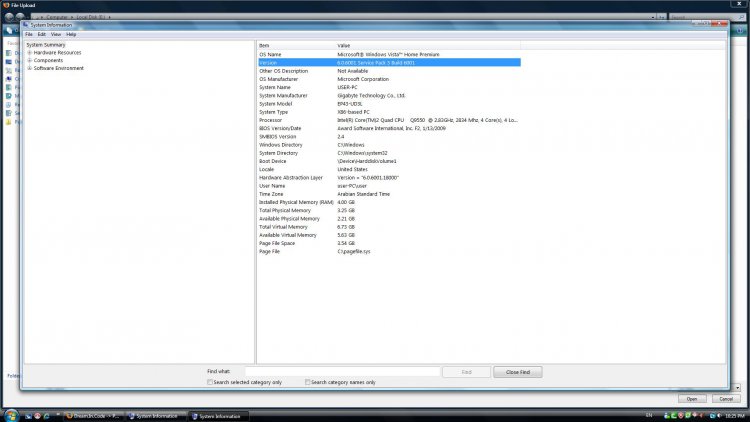Check Search selected category only
Screen dimensions: 750x422
click(x=210, y=382)
